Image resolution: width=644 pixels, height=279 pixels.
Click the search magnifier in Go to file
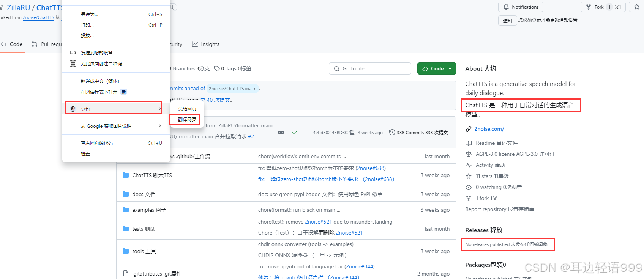coord(337,69)
